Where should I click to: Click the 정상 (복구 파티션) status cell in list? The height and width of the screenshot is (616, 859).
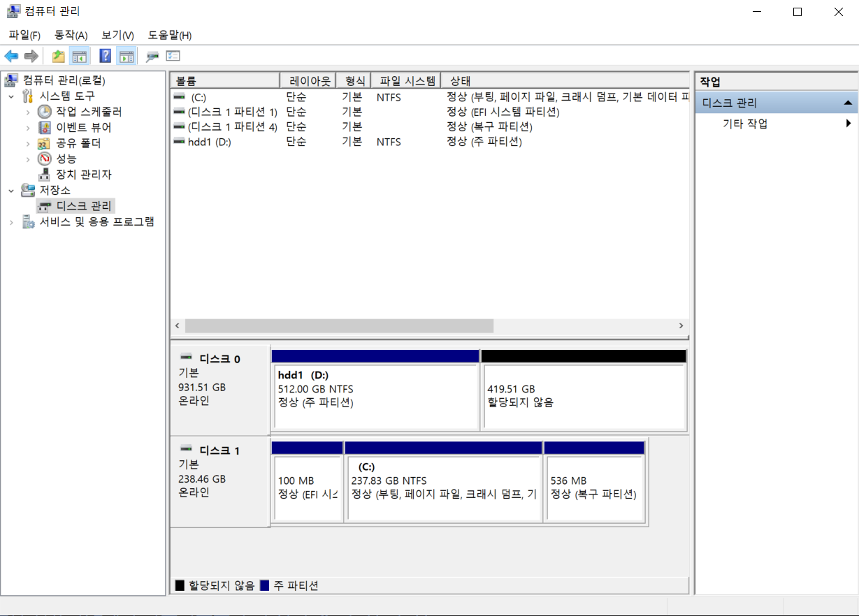(489, 127)
